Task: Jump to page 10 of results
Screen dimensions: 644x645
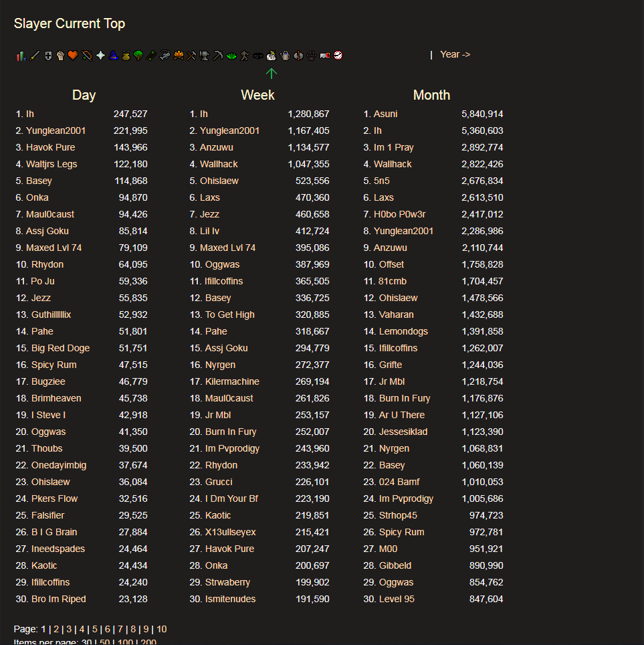Action: point(162,629)
